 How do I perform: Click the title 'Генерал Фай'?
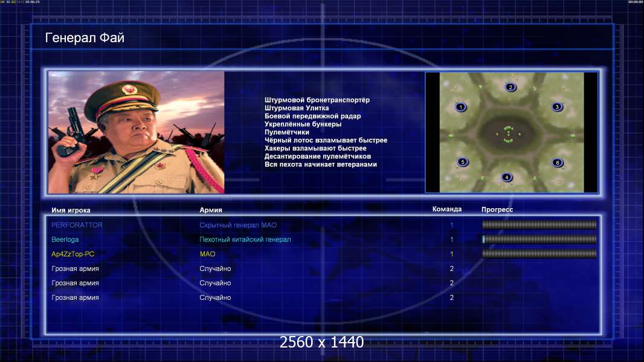[85, 38]
